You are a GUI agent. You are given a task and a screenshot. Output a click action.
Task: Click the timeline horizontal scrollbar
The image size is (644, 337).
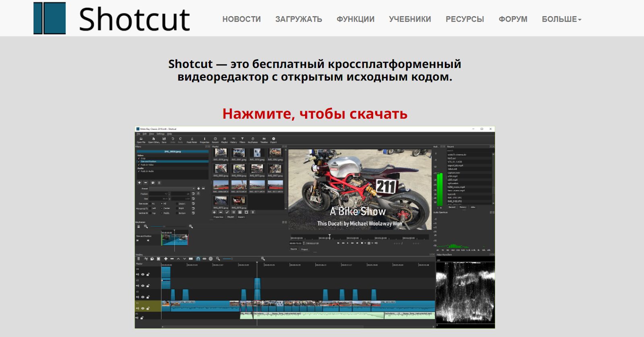[298, 327]
